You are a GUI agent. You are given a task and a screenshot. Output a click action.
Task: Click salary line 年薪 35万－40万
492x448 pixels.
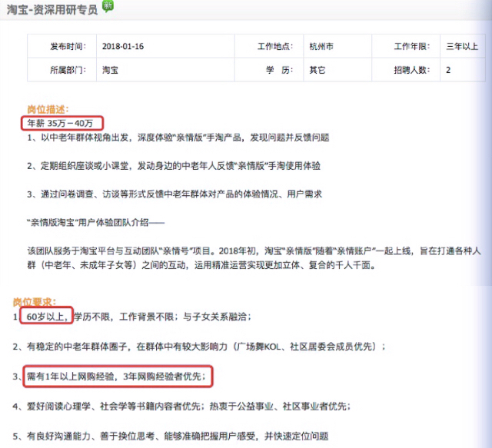(x=60, y=123)
